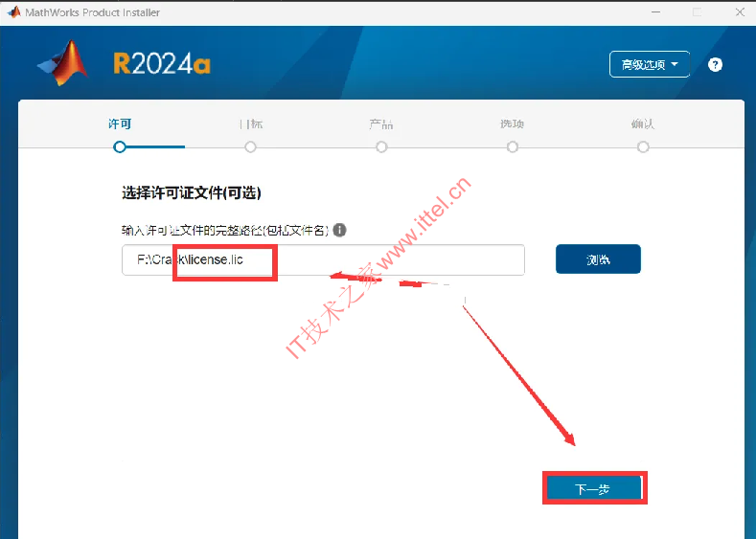Click the 选项 step circle marker
756x539 pixels.
513,146
